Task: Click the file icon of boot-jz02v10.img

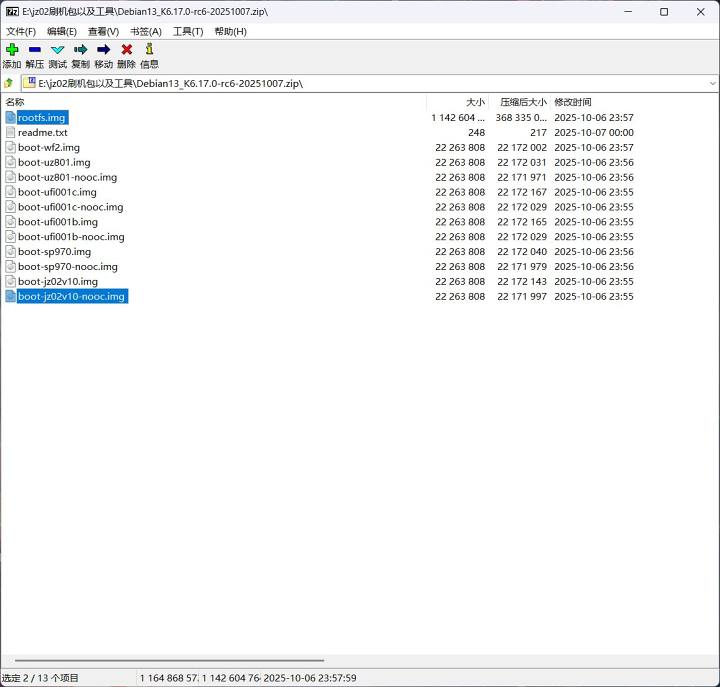Action: click(x=11, y=282)
